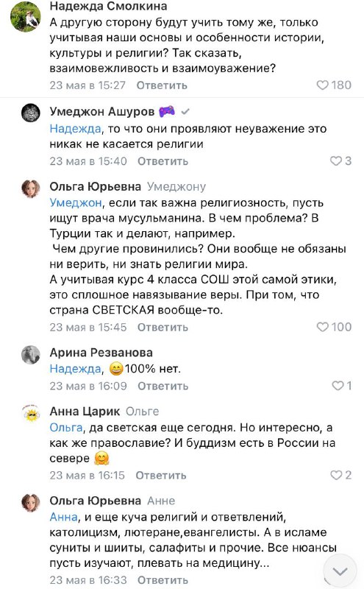Tap the heart on Ольга Юрьевна's 15:45 comment
Screen dimensions: 364x589
click(x=322, y=327)
